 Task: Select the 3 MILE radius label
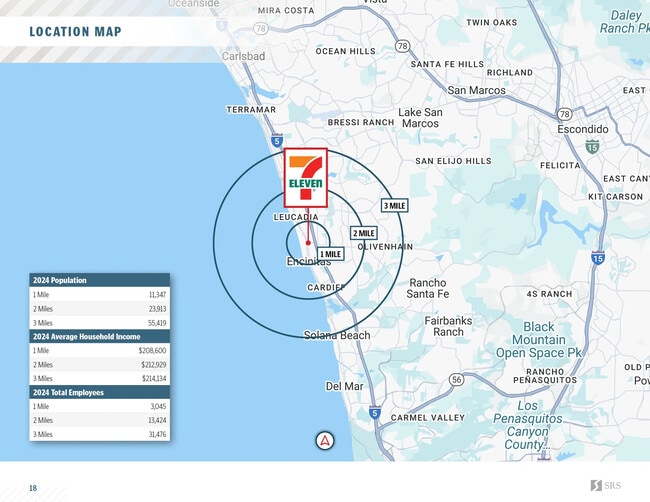[x=394, y=205]
